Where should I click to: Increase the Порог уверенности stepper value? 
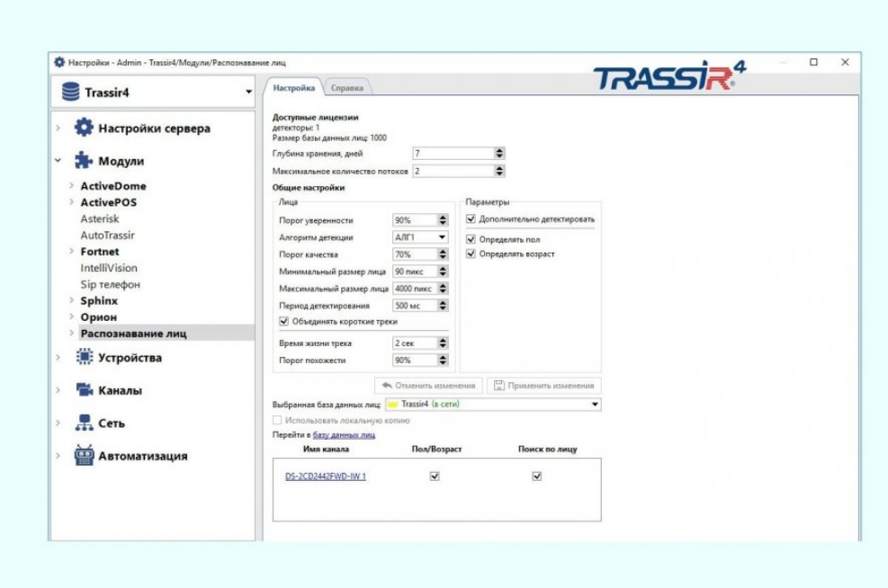pyautogui.click(x=443, y=218)
